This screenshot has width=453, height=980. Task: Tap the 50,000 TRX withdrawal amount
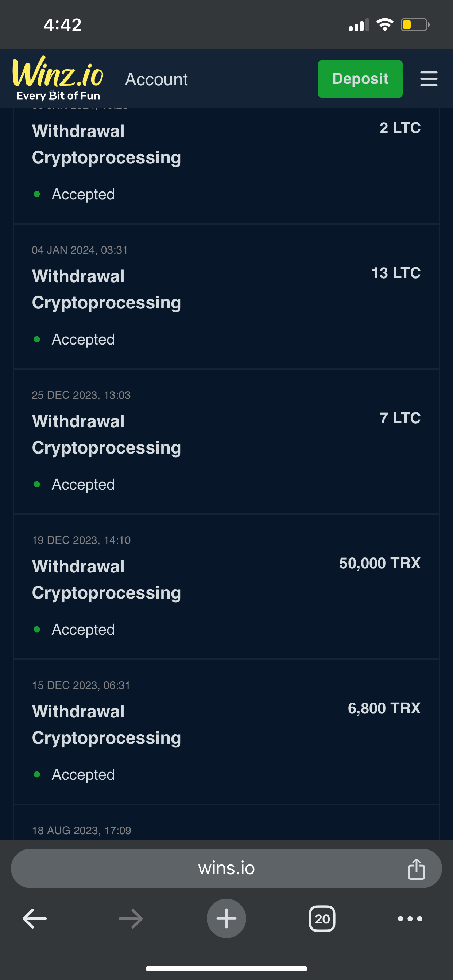380,563
